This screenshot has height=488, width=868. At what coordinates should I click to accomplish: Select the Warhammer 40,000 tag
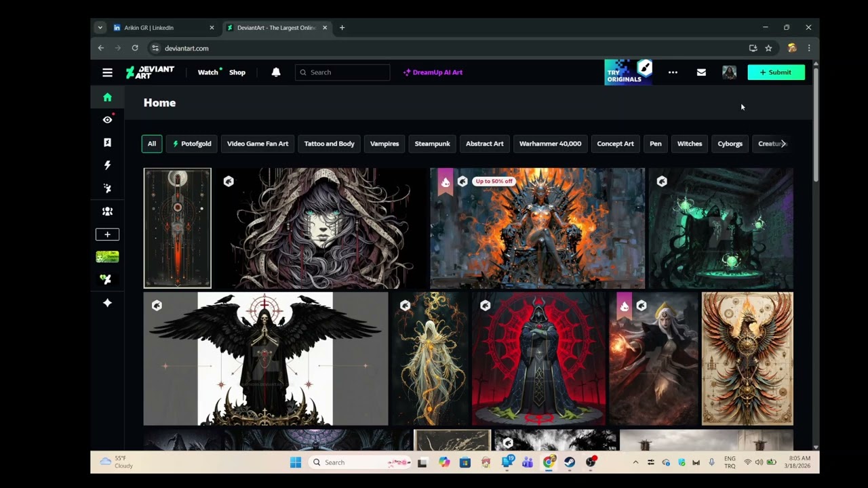[x=550, y=144]
